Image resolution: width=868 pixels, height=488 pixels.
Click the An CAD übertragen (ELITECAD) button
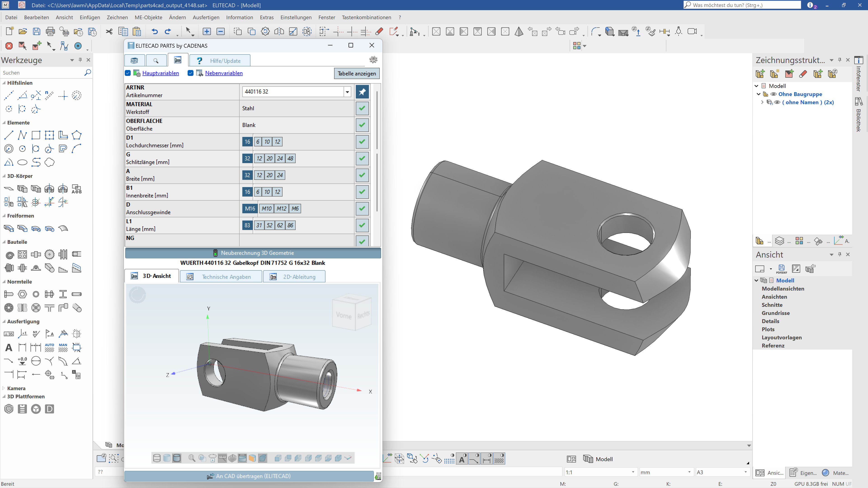point(249,476)
